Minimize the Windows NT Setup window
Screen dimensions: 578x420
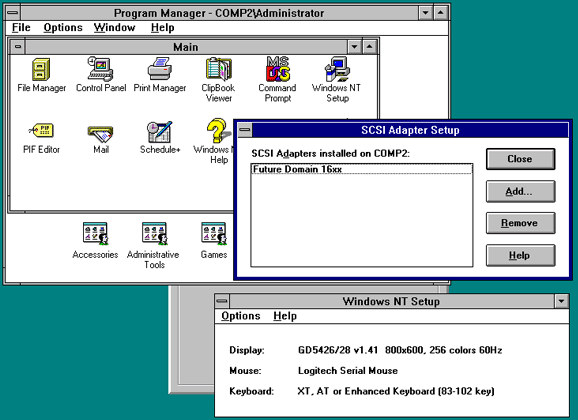[x=561, y=301]
